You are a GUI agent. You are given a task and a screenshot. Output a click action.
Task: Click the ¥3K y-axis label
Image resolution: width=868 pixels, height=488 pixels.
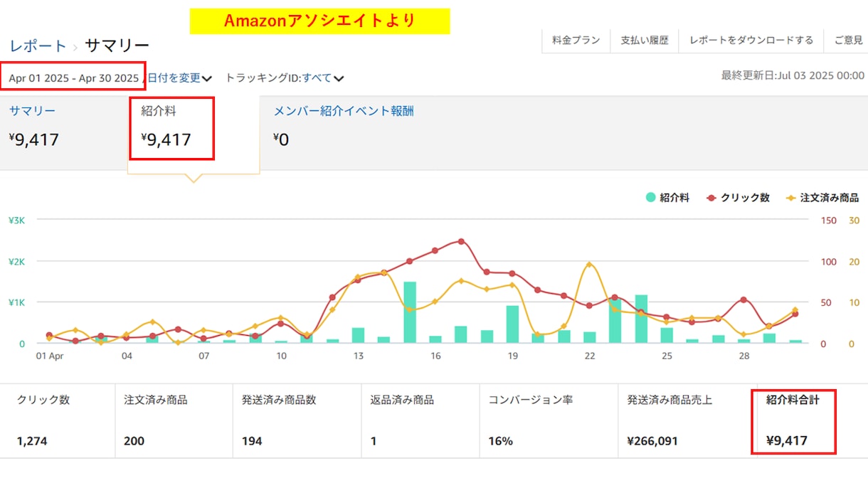[x=16, y=221]
